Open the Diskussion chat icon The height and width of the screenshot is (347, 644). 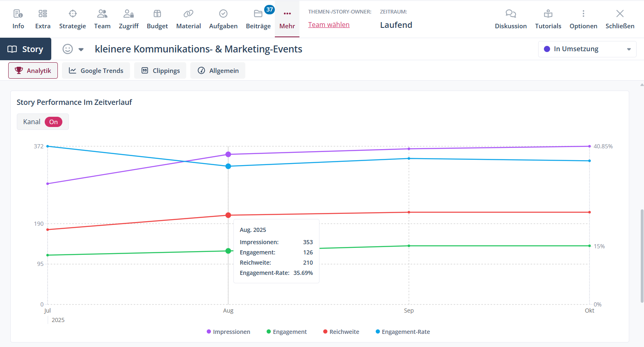511,14
